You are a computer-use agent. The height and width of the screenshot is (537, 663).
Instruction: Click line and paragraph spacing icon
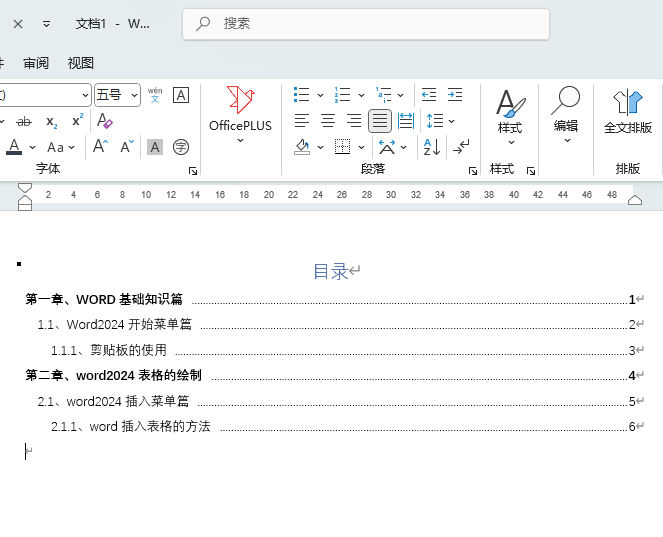pyautogui.click(x=435, y=121)
